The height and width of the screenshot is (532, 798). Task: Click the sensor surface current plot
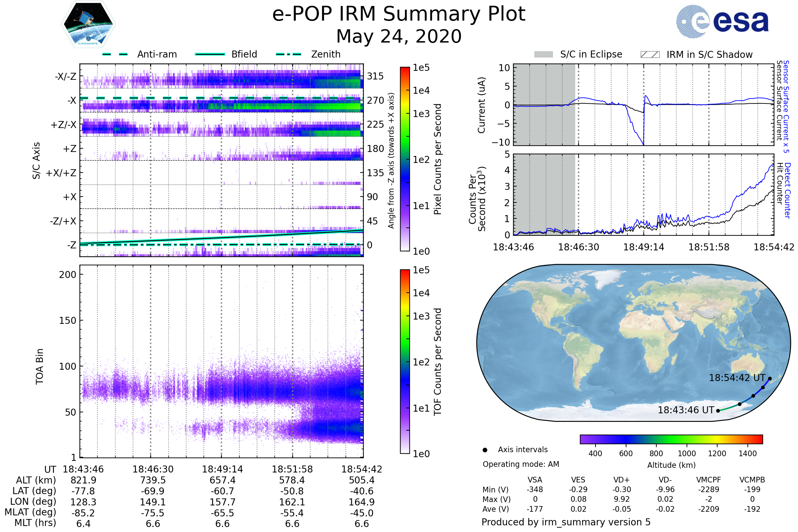click(643, 104)
